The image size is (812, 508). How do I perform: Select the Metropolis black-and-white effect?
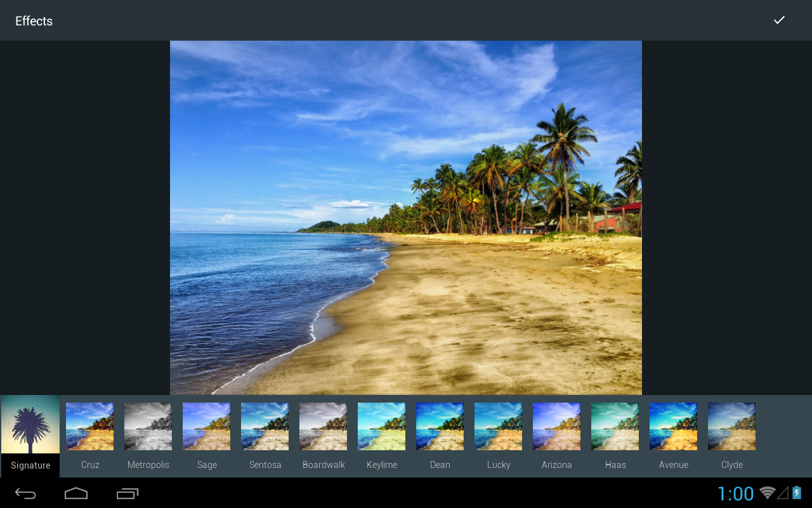click(x=148, y=426)
